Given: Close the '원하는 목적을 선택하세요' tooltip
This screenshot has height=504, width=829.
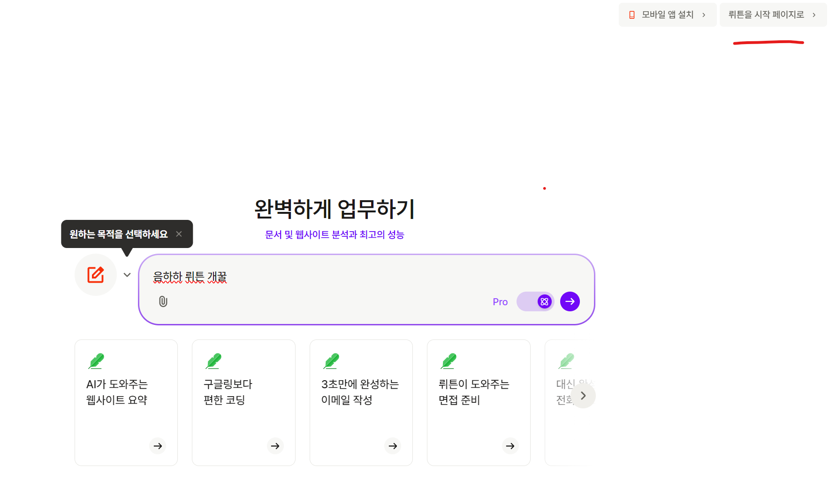Looking at the screenshot, I should [179, 234].
